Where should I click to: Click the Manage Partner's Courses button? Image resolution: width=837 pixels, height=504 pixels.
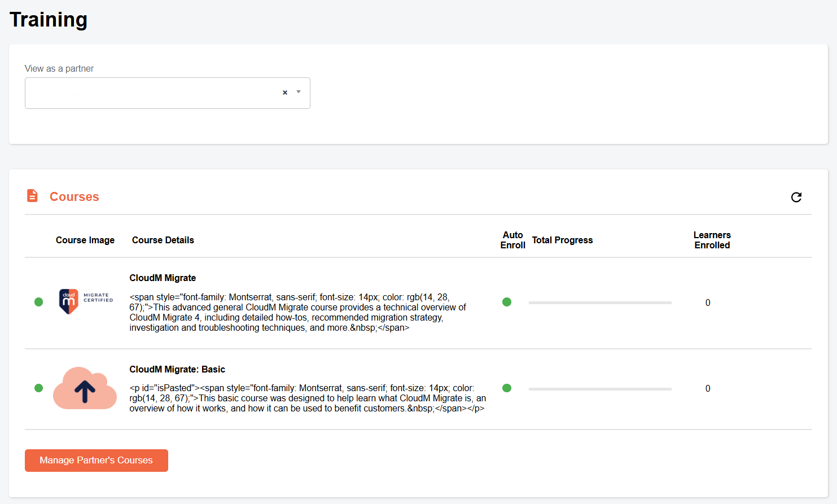click(97, 461)
